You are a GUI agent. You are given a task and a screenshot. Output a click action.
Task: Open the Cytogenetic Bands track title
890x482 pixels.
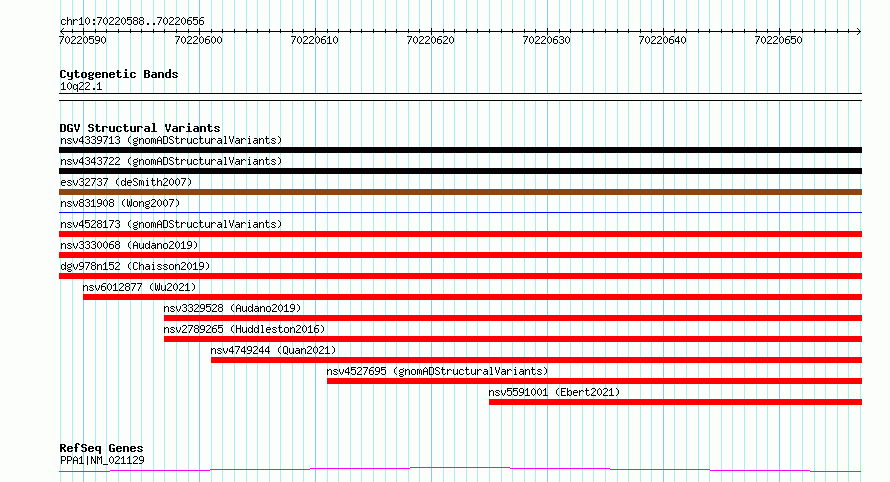(x=119, y=74)
